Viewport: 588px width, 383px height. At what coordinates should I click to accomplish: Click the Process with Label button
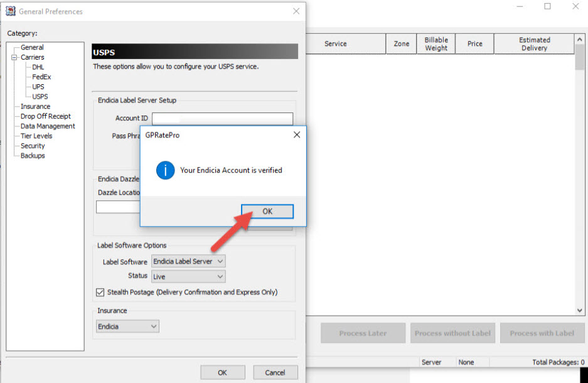542,333
